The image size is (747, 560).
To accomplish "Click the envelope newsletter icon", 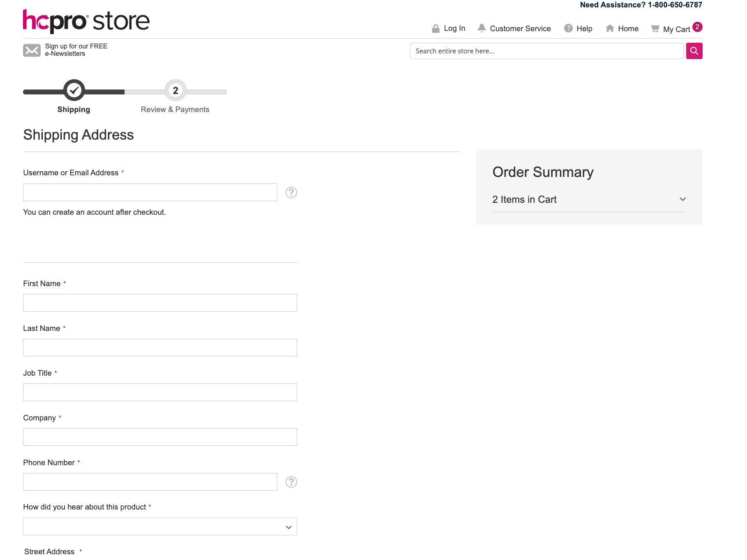I will 32,50.
